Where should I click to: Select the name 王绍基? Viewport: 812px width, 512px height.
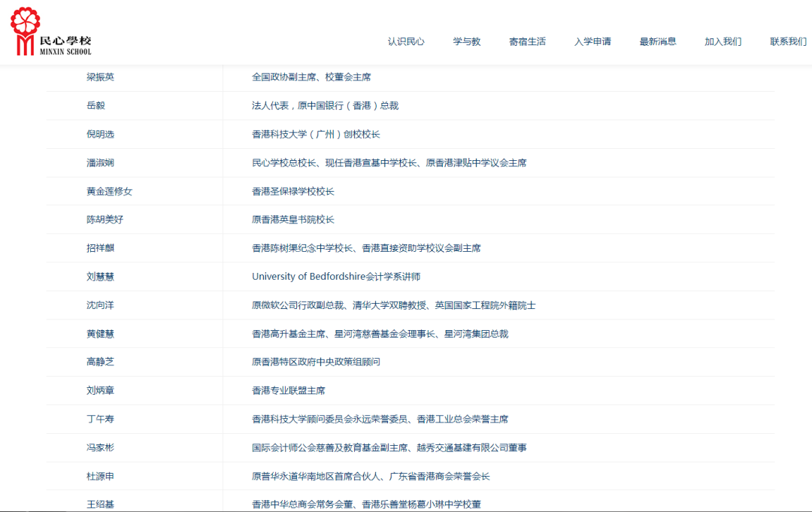coord(100,504)
